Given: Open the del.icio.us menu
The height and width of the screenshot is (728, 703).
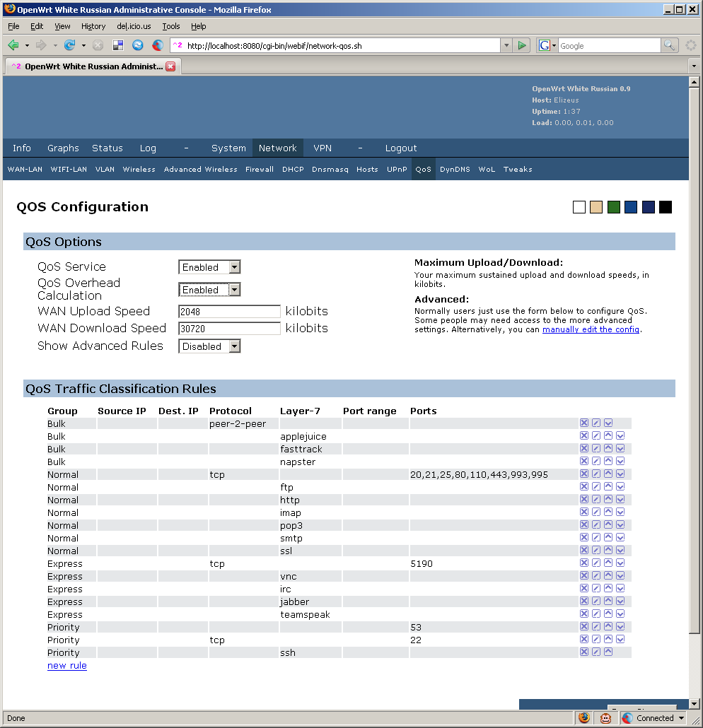Looking at the screenshot, I should [x=134, y=26].
